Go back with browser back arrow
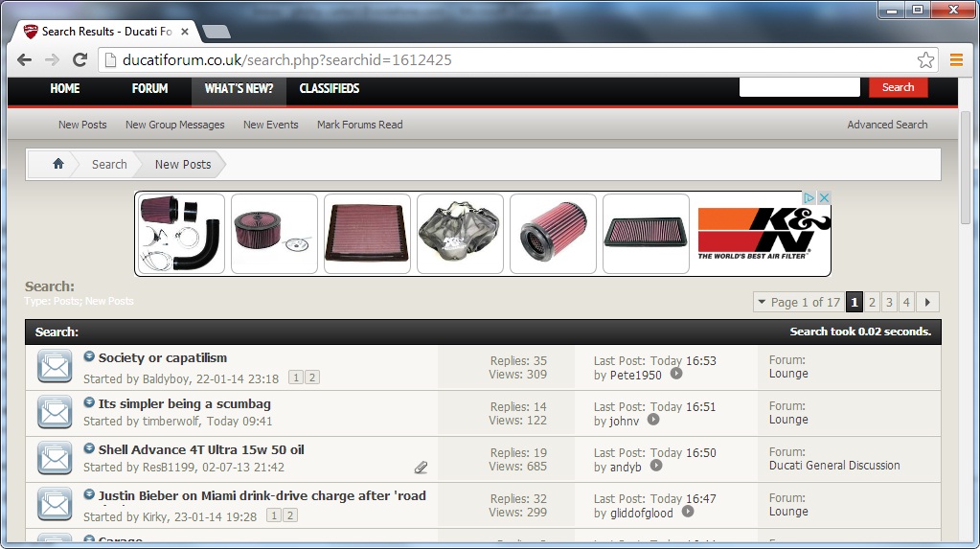 [x=25, y=60]
